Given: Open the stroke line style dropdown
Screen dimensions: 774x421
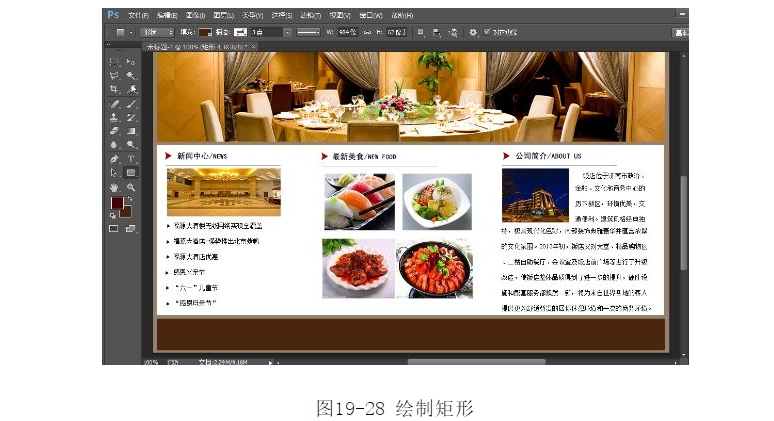Looking at the screenshot, I should (x=308, y=32).
